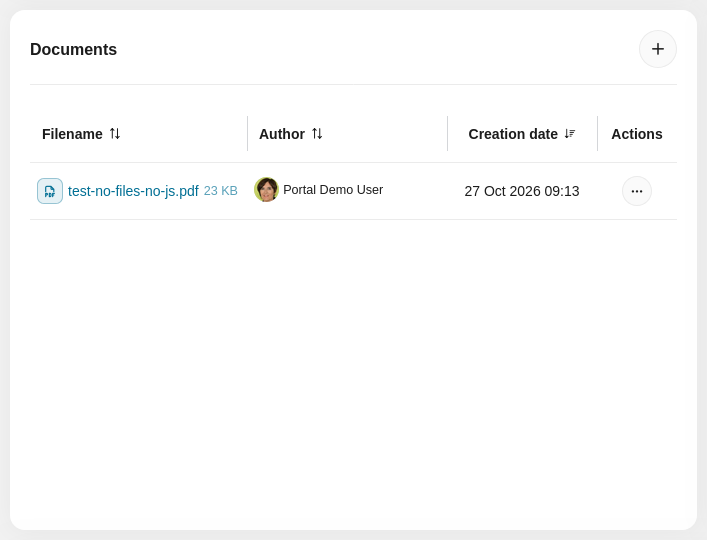This screenshot has width=707, height=540.
Task: Toggle Creation date sort order icon
Action: point(569,133)
